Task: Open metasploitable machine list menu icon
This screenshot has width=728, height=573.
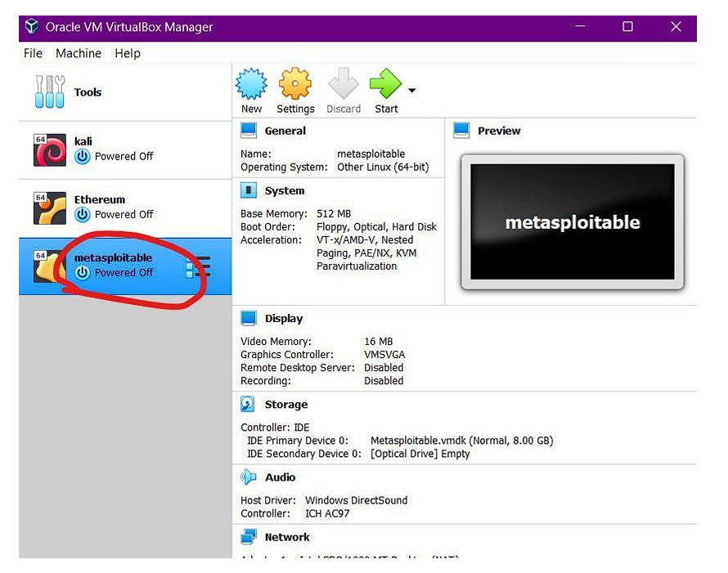Action: [198, 266]
